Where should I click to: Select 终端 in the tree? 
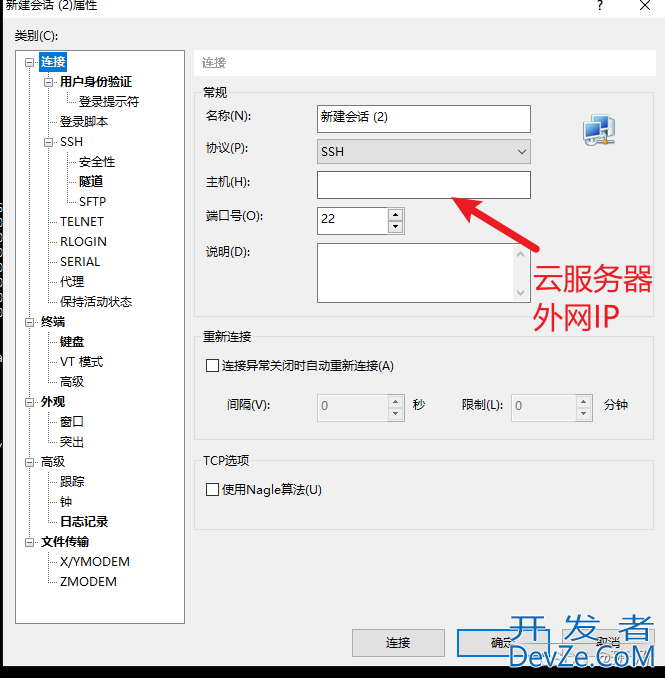(x=53, y=322)
